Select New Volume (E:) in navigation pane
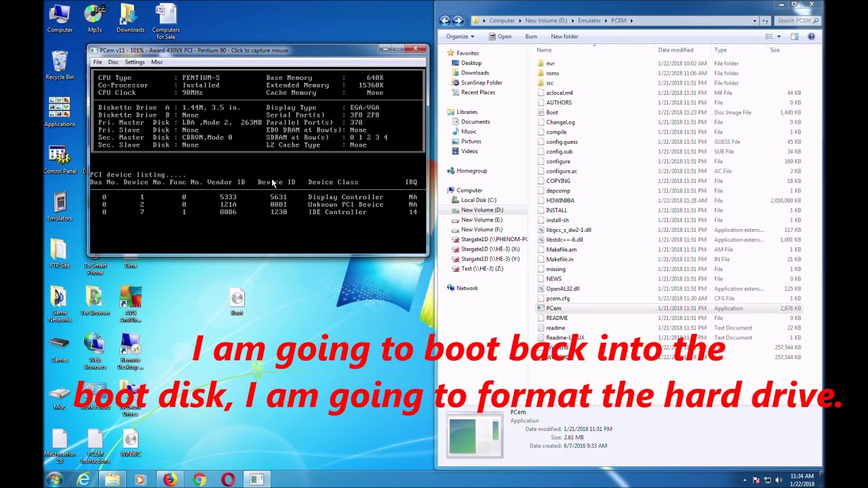The width and height of the screenshot is (868, 488). [x=481, y=220]
